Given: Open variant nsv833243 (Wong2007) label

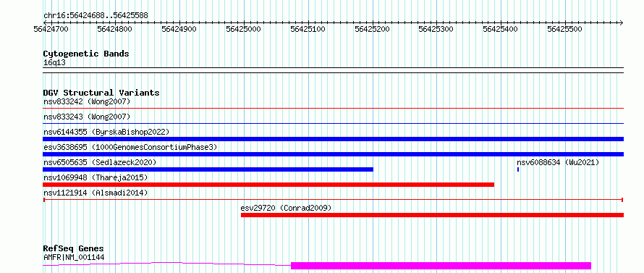Looking at the screenshot, I should click(87, 117).
